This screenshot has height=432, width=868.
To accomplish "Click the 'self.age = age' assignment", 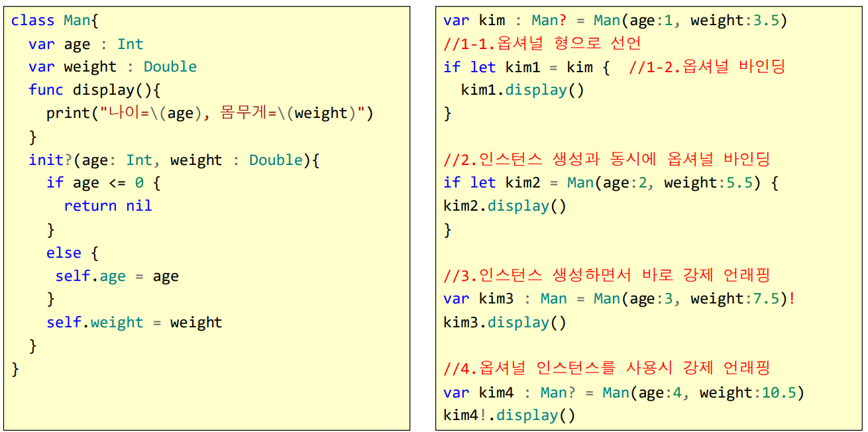I will [117, 276].
